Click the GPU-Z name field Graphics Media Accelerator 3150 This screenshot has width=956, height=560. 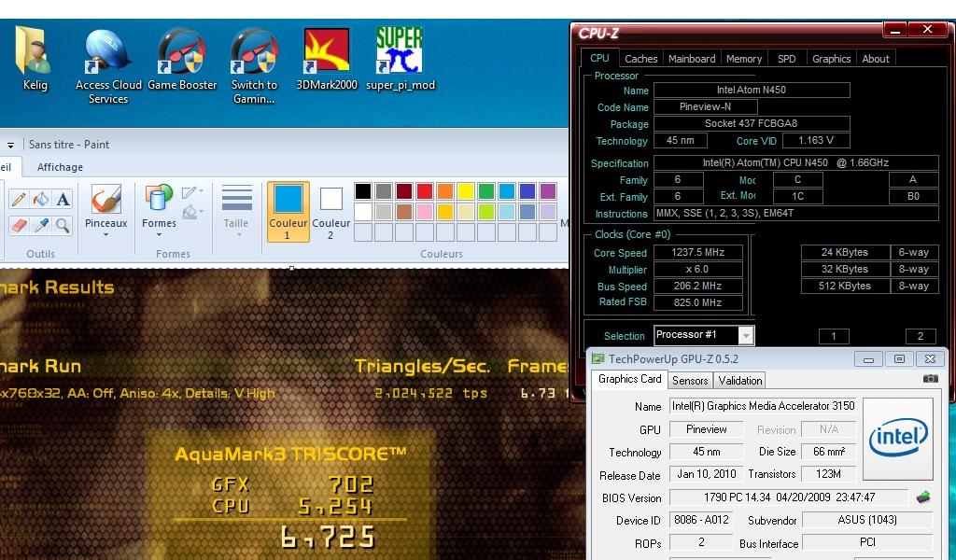763,406
